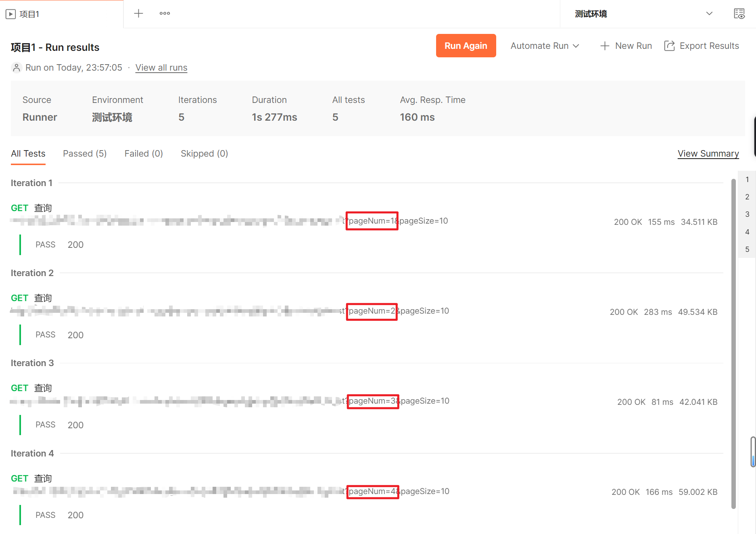Click the 测试环境 value under Environment
Image resolution: width=756 pixels, height=534 pixels.
[x=112, y=117]
